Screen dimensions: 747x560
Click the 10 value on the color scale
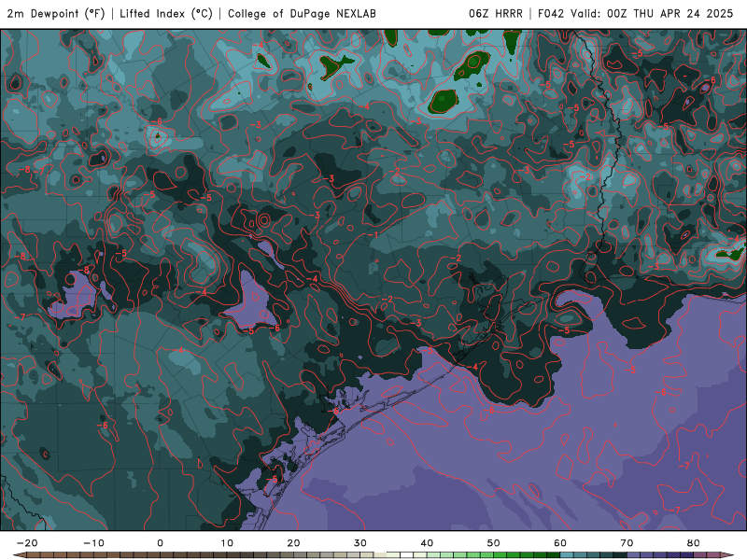(x=227, y=543)
